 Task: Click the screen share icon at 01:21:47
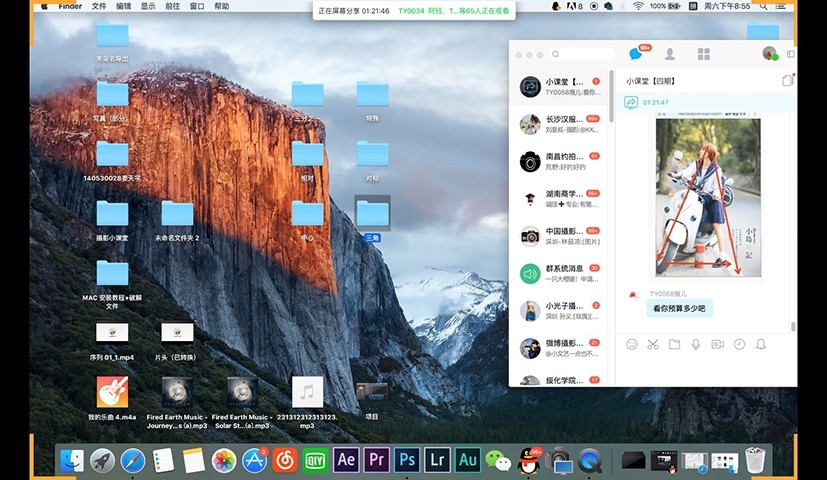[x=631, y=102]
